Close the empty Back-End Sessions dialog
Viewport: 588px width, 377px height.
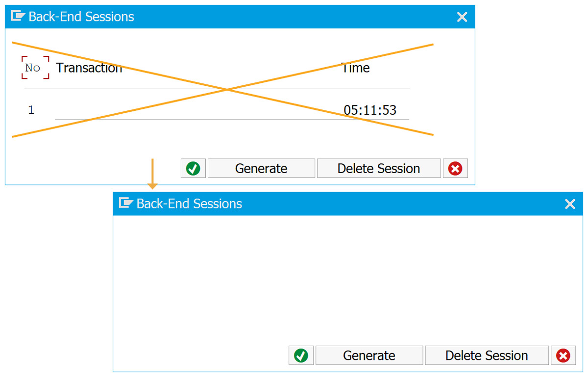coord(570,204)
